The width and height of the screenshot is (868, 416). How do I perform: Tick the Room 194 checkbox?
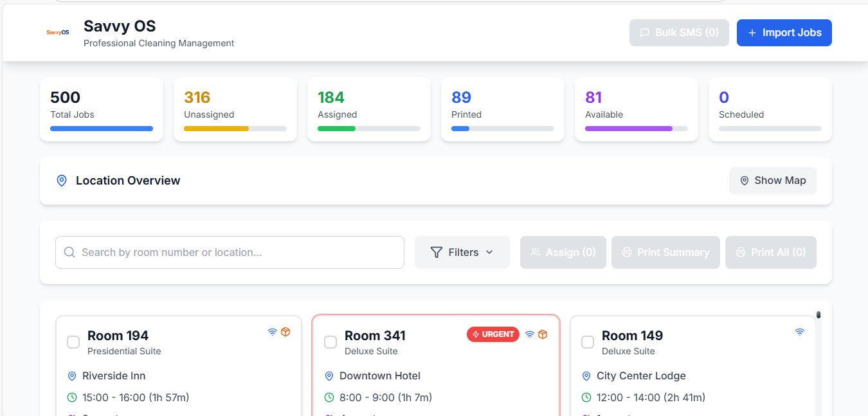[73, 342]
